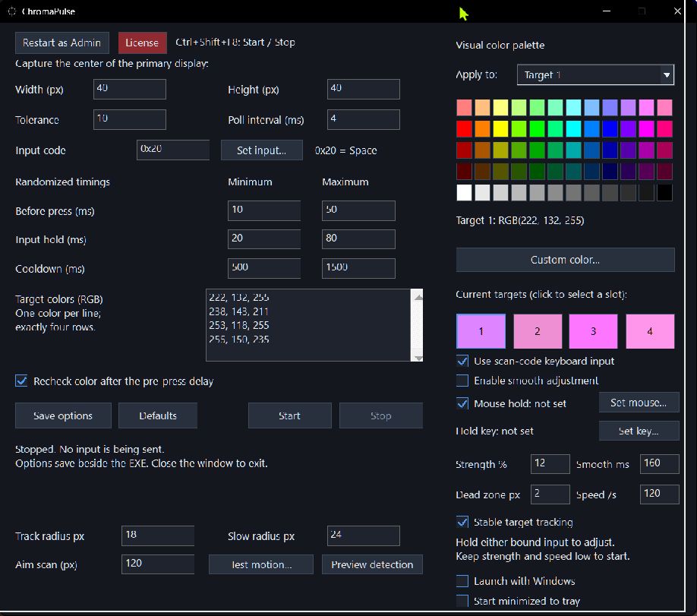The image size is (697, 616).
Task: Click the Start button
Action: [x=289, y=415]
